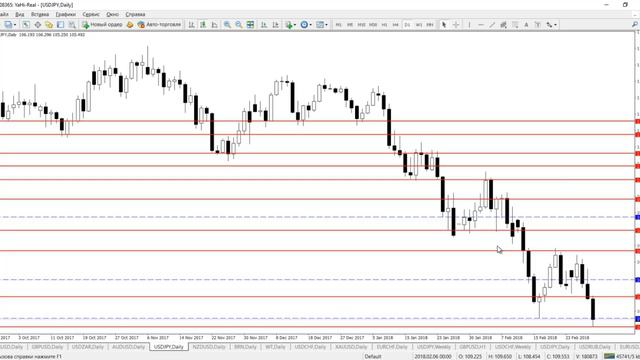Switch chart to candlestick mode
The height and width of the screenshot is (360, 640).
[203, 25]
